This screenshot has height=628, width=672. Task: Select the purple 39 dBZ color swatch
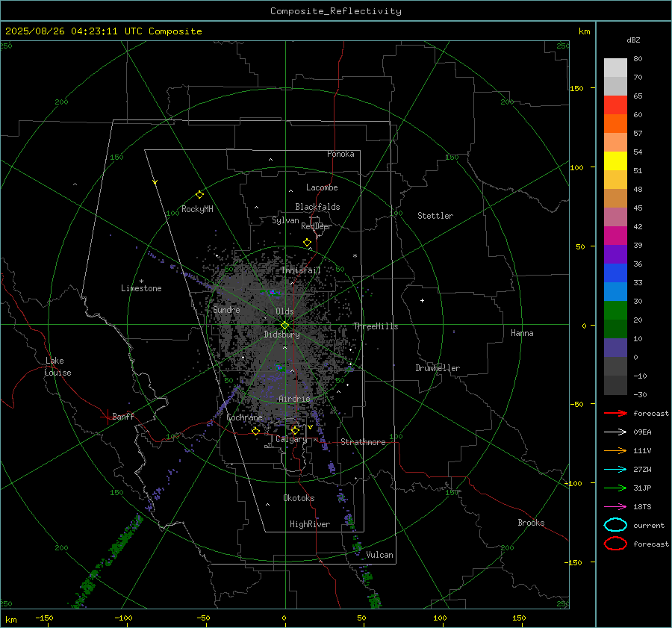pos(615,254)
